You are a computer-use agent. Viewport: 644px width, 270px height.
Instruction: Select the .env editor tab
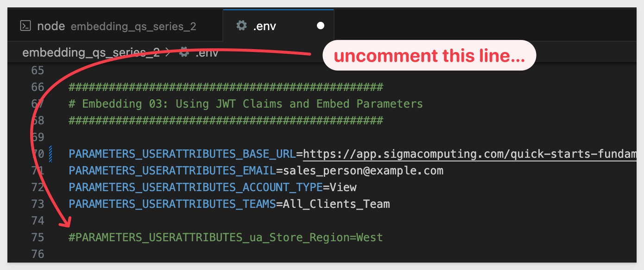tap(265, 26)
